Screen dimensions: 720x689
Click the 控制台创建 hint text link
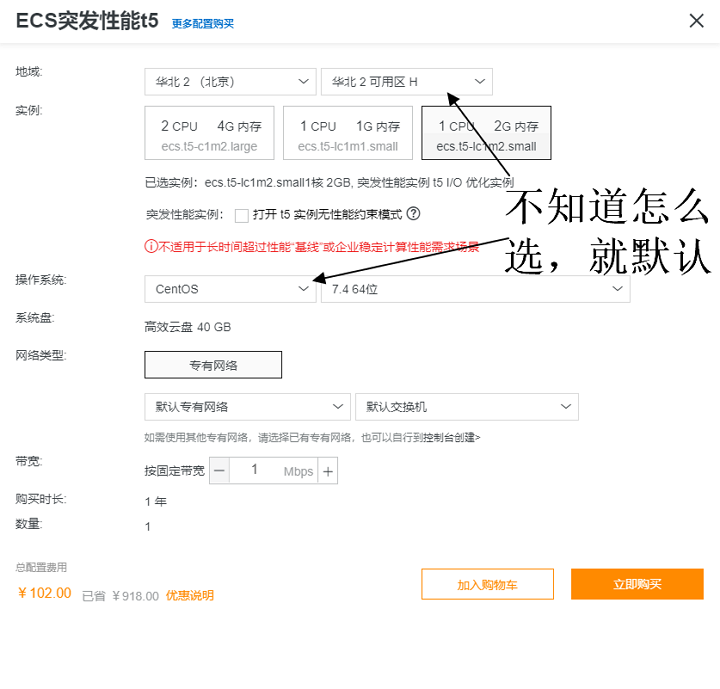(451, 438)
